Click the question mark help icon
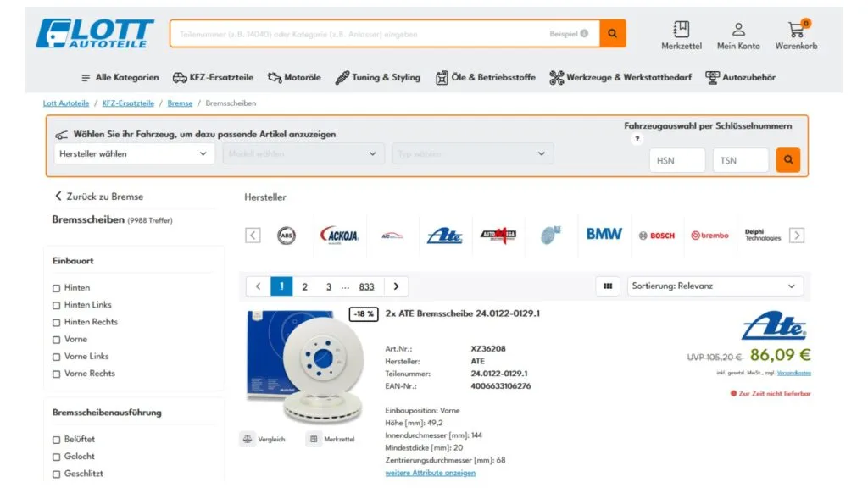 pyautogui.click(x=637, y=139)
